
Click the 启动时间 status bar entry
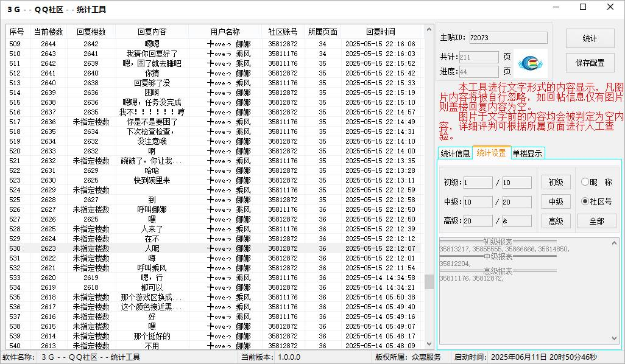[525, 357]
